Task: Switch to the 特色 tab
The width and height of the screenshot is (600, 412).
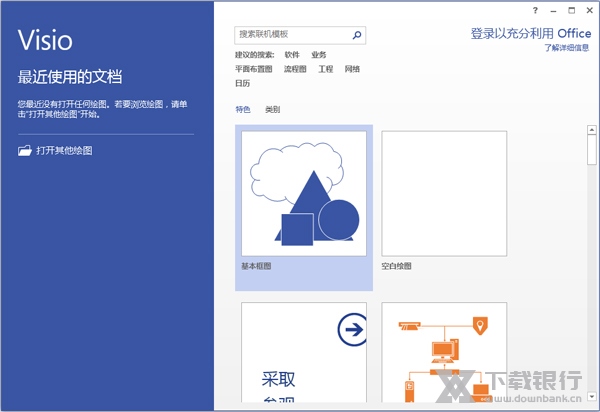Action: coord(243,109)
